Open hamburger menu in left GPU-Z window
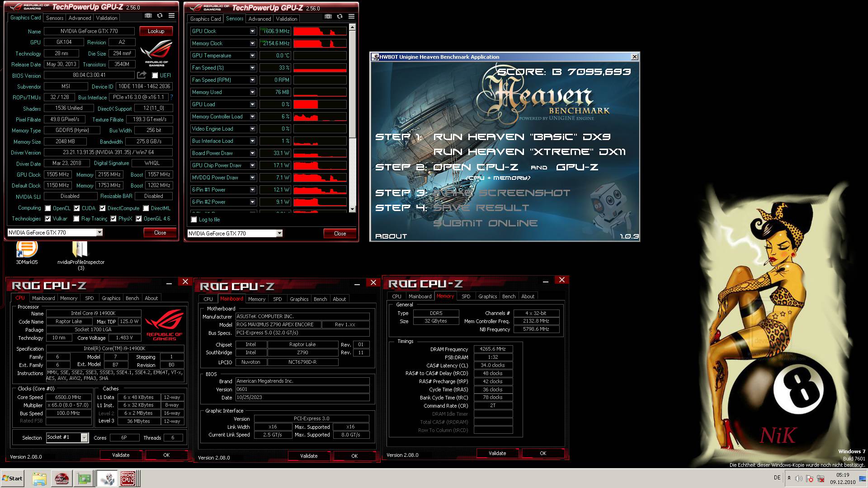This screenshot has width=868, height=488. click(171, 16)
